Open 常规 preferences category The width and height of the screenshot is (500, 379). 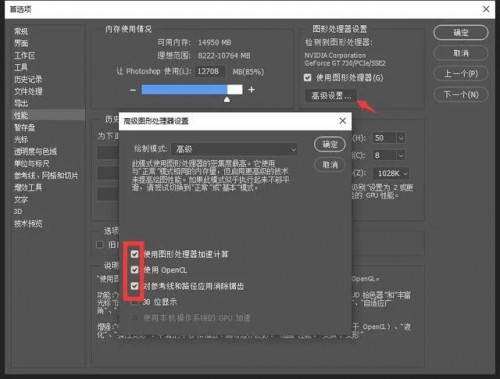tap(21, 31)
